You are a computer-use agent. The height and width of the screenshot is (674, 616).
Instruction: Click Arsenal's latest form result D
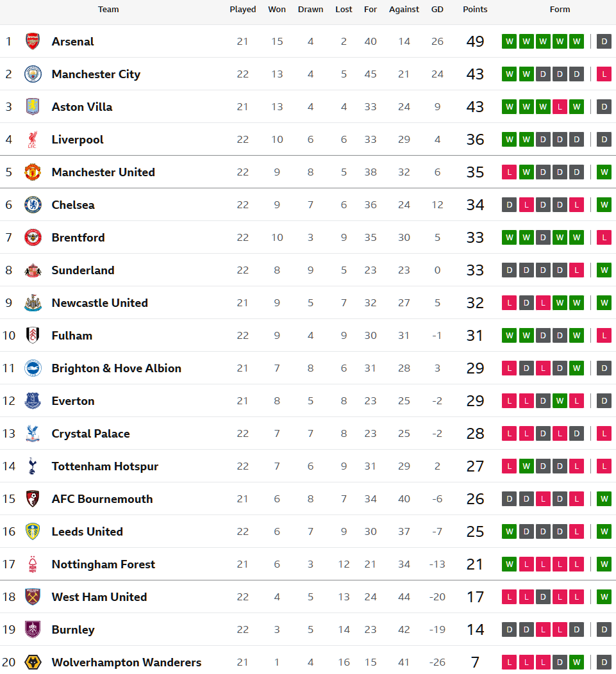point(604,42)
